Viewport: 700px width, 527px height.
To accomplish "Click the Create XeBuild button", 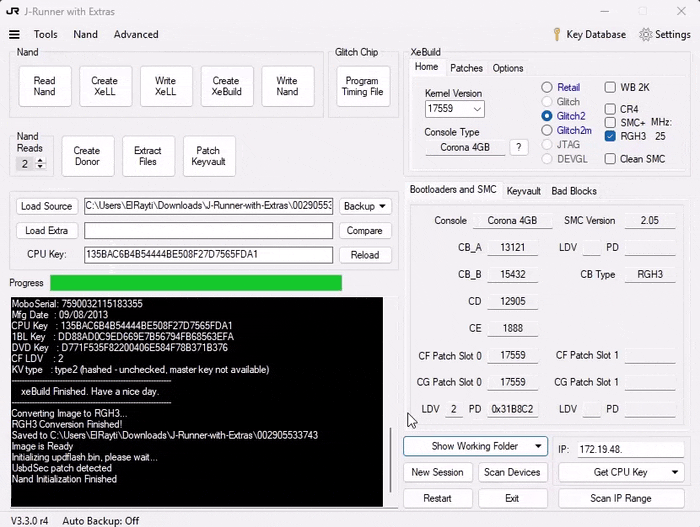I will [x=227, y=86].
